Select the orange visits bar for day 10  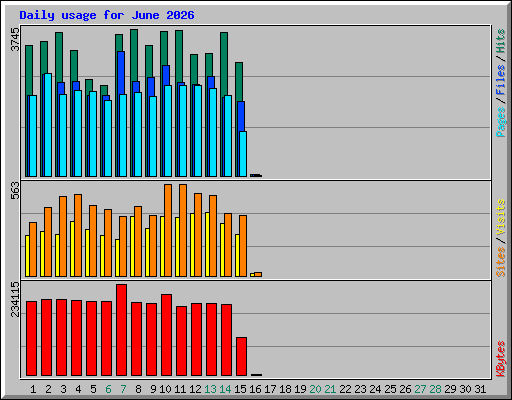tap(168, 230)
